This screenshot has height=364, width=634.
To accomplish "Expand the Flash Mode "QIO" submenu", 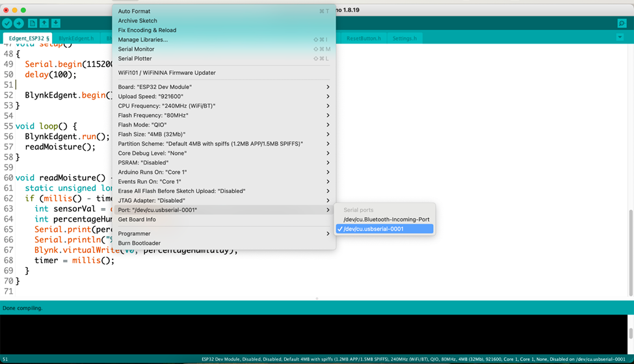I will tap(224, 125).
